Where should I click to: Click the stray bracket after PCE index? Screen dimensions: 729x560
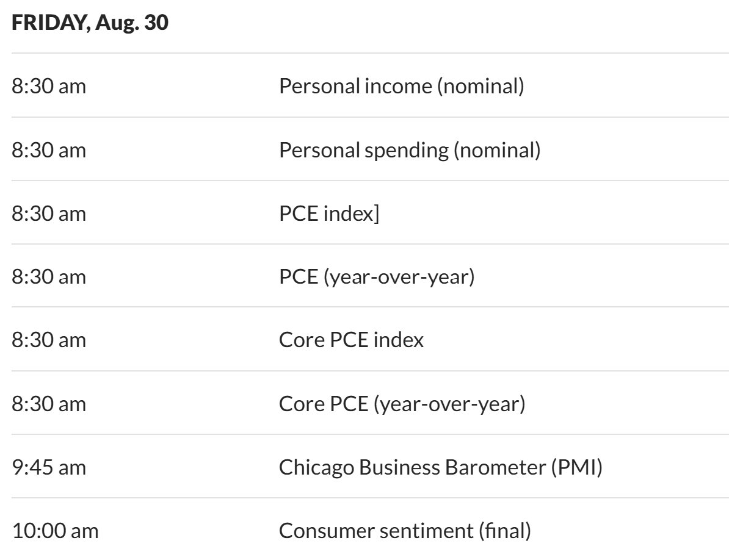pos(376,214)
